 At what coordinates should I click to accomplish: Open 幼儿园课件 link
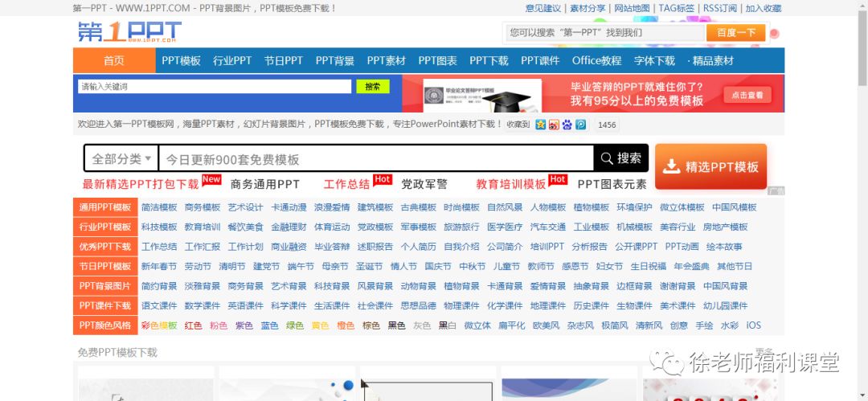coord(725,305)
